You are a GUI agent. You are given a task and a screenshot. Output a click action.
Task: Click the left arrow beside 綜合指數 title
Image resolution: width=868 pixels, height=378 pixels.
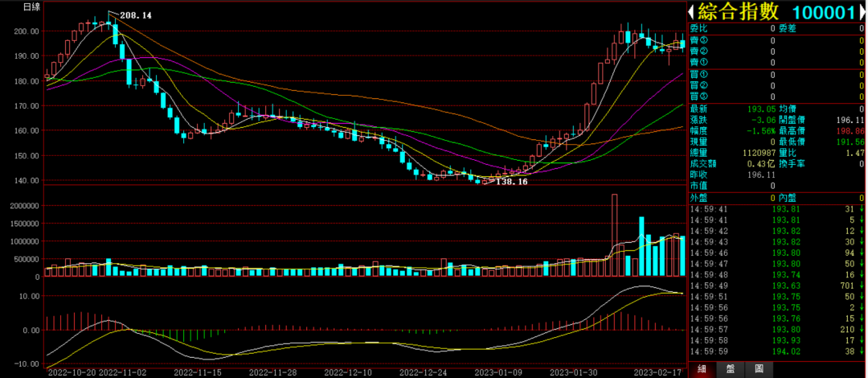691,12
